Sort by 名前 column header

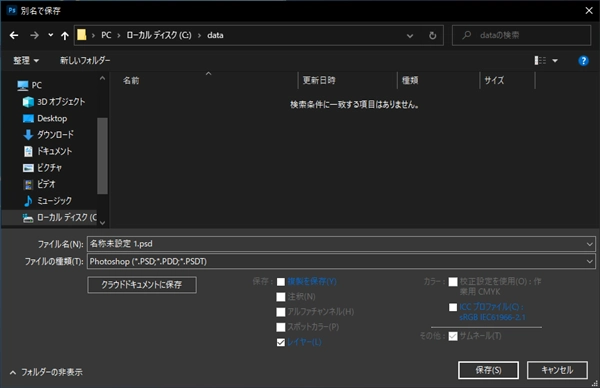(x=131, y=80)
